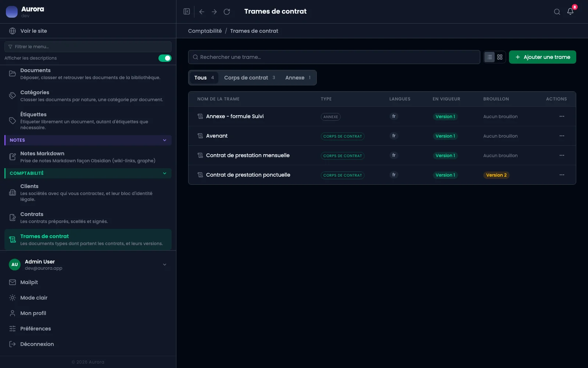Click the Mode clair sun icon
588x368 pixels.
tap(12, 298)
